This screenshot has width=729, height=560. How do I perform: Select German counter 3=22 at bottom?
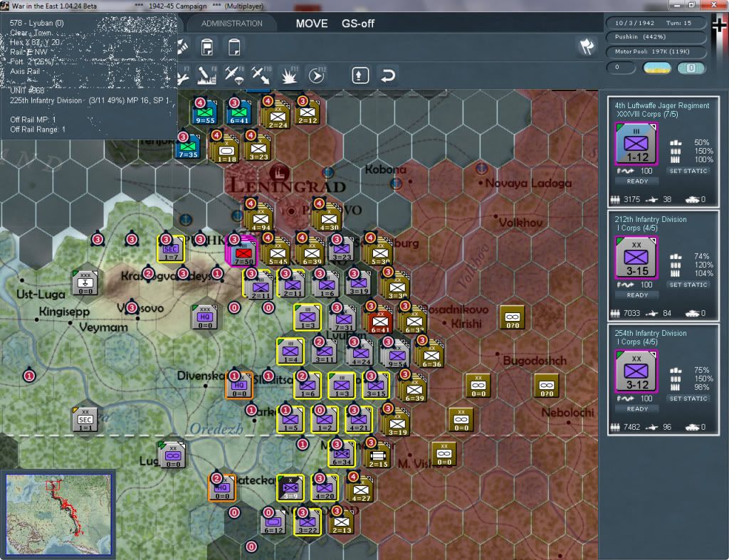[308, 522]
